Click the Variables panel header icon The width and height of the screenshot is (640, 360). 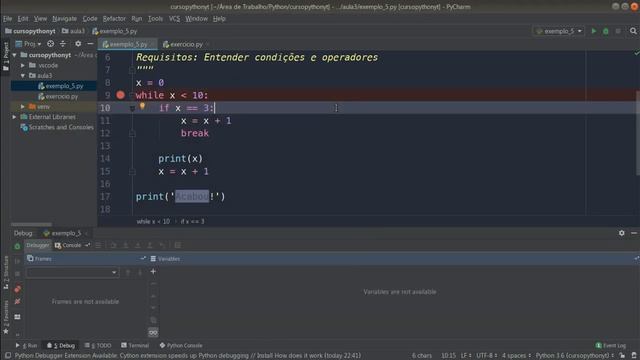[153, 259]
